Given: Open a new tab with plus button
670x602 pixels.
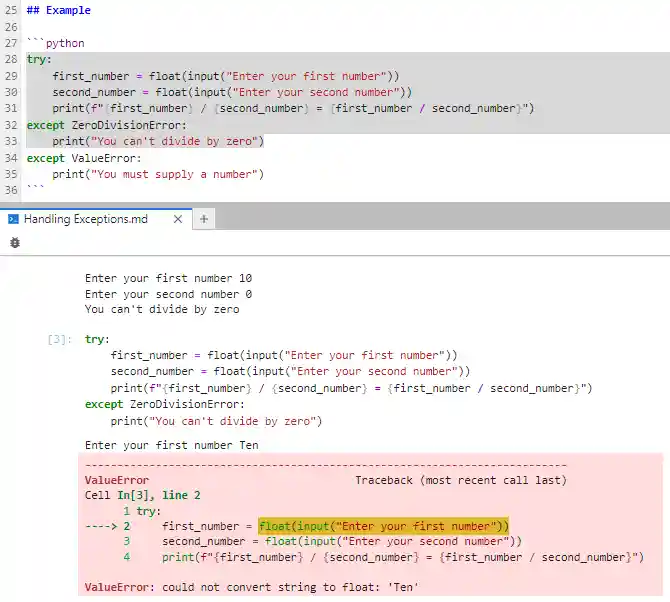Looking at the screenshot, I should coord(204,219).
